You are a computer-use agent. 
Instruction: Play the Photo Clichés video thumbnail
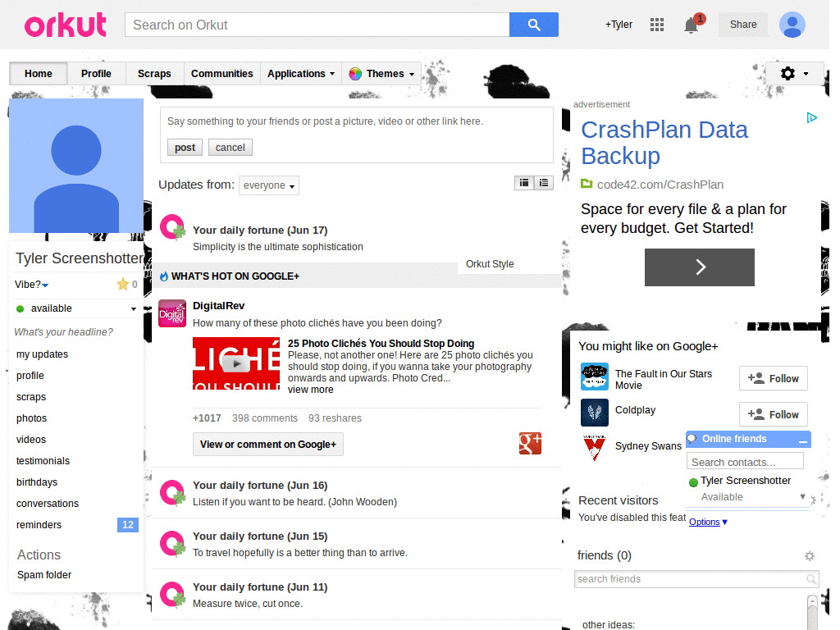(x=236, y=363)
